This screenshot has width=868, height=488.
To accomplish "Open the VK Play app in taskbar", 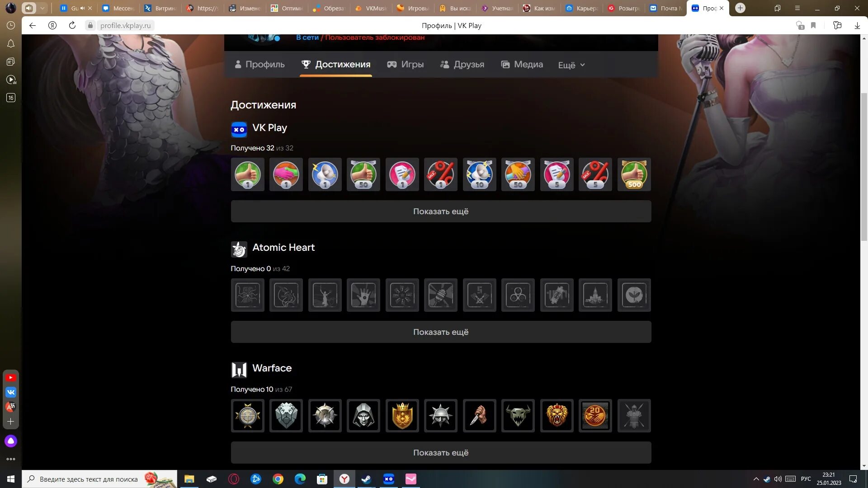I will pyautogui.click(x=389, y=479).
